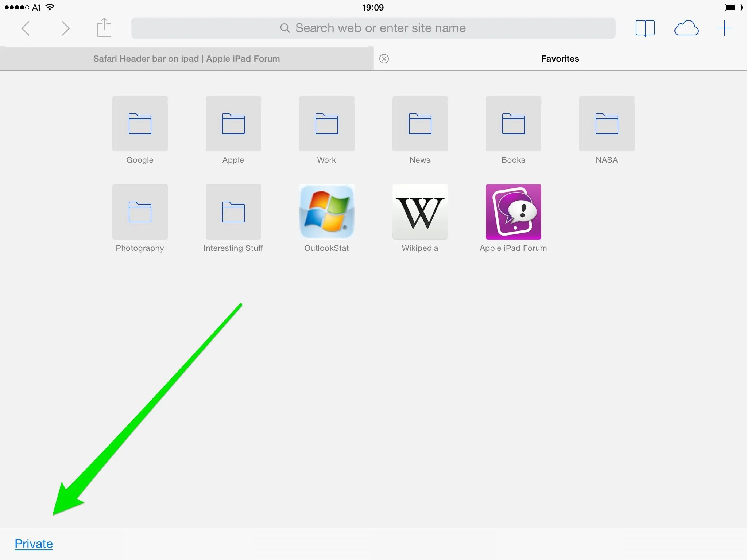Enable Private browsing mode

click(34, 544)
